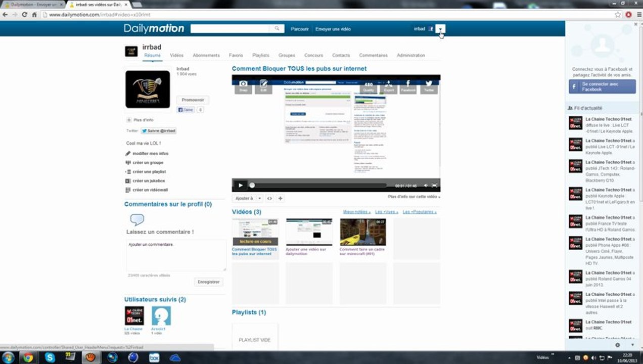Collapse the sidebar with the down arrow
This screenshot has width=643, height=364.
(632, 345)
